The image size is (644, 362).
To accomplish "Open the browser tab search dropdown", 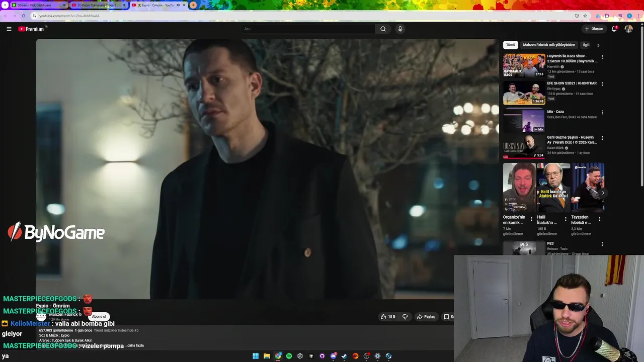I will tap(5, 5).
